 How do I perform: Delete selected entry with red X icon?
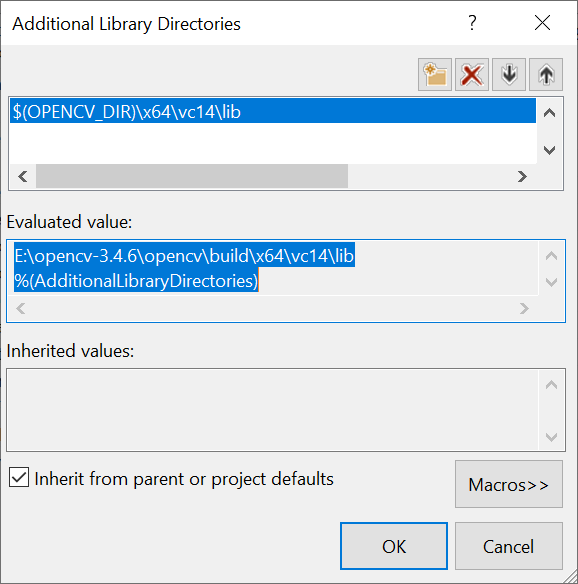tap(471, 74)
